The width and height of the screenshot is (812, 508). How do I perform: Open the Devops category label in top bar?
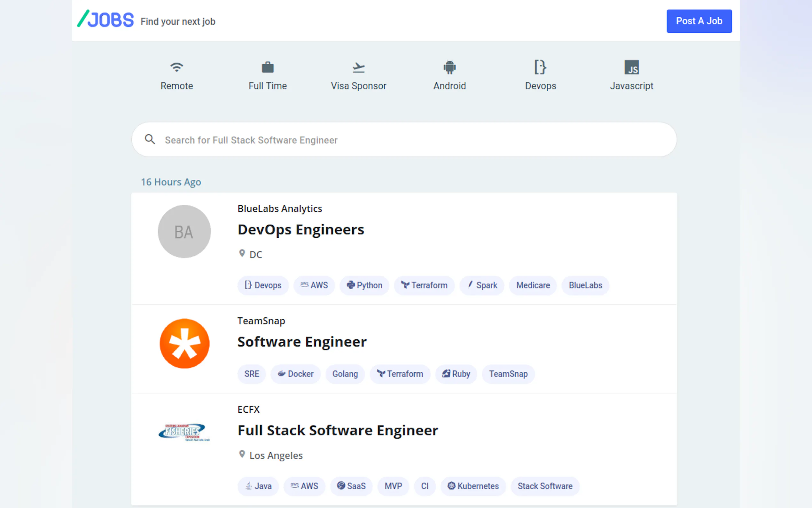tap(541, 86)
